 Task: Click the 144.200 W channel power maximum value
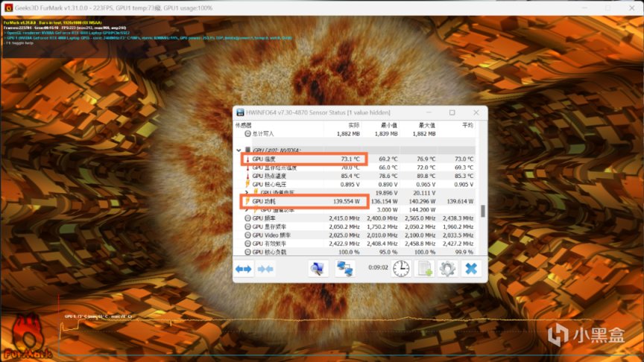(420, 210)
